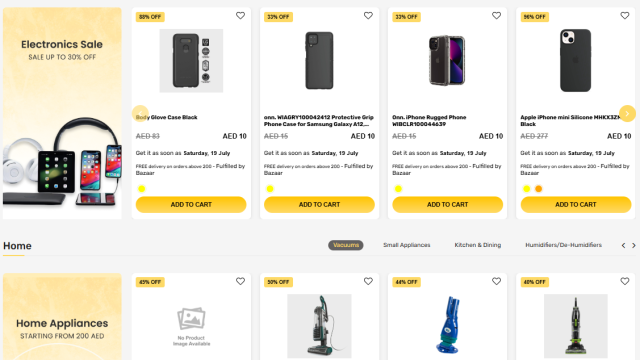The image size is (640, 360).
Task: Toggle wishlist heart on Apple iPhone mini Silicone
Action: pos(624,16)
